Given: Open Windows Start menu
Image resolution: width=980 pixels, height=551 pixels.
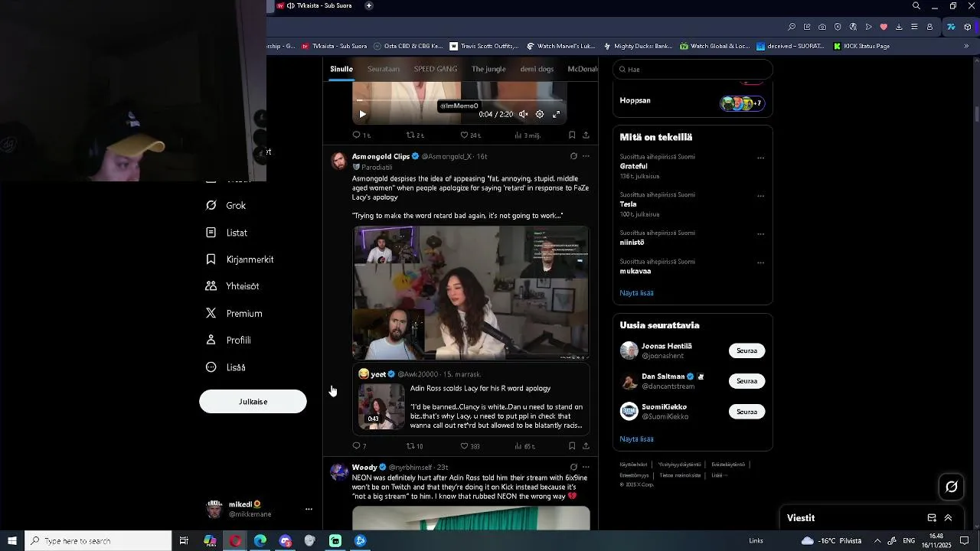Looking at the screenshot, I should tap(12, 541).
